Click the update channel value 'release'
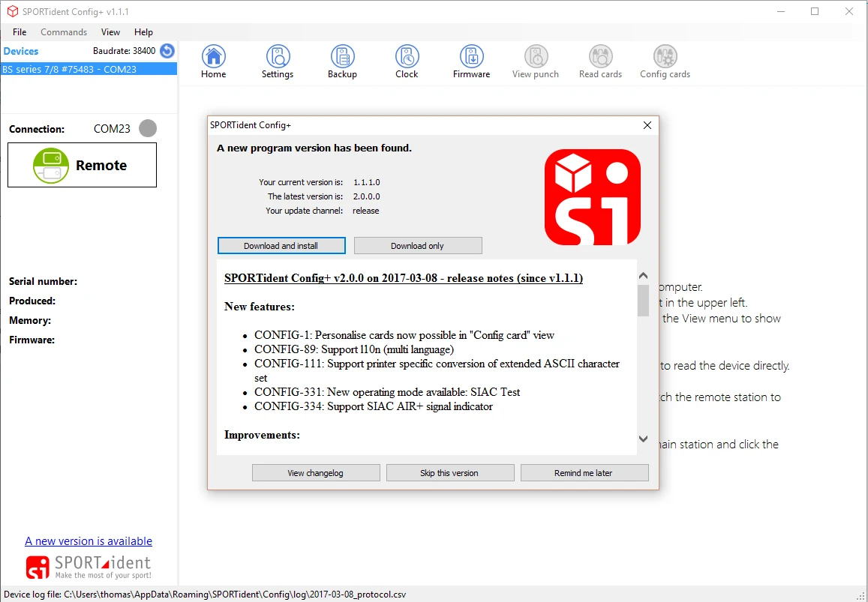Viewport: 868px width, 602px height. (366, 211)
